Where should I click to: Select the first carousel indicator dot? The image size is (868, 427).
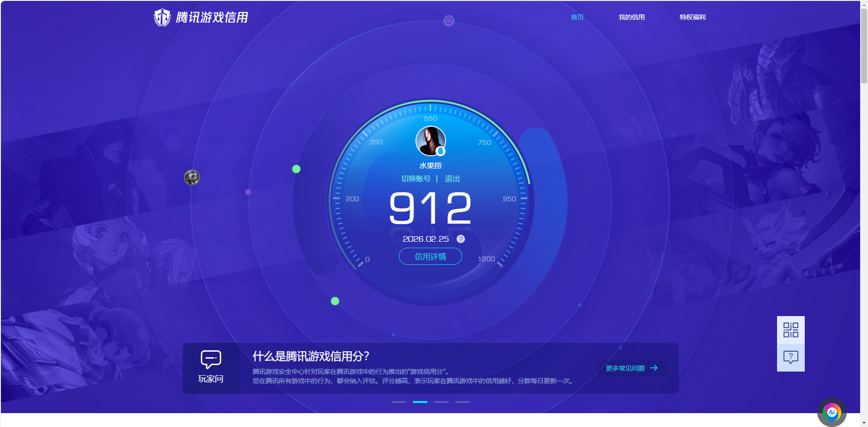[x=398, y=402]
